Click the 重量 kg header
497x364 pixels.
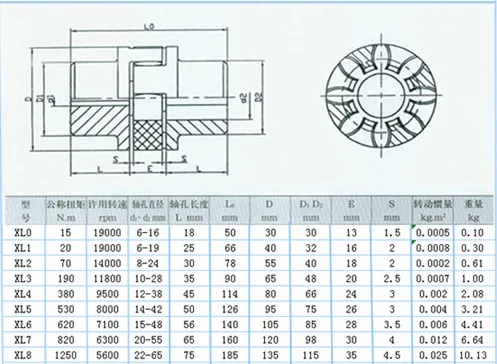pyautogui.click(x=473, y=211)
